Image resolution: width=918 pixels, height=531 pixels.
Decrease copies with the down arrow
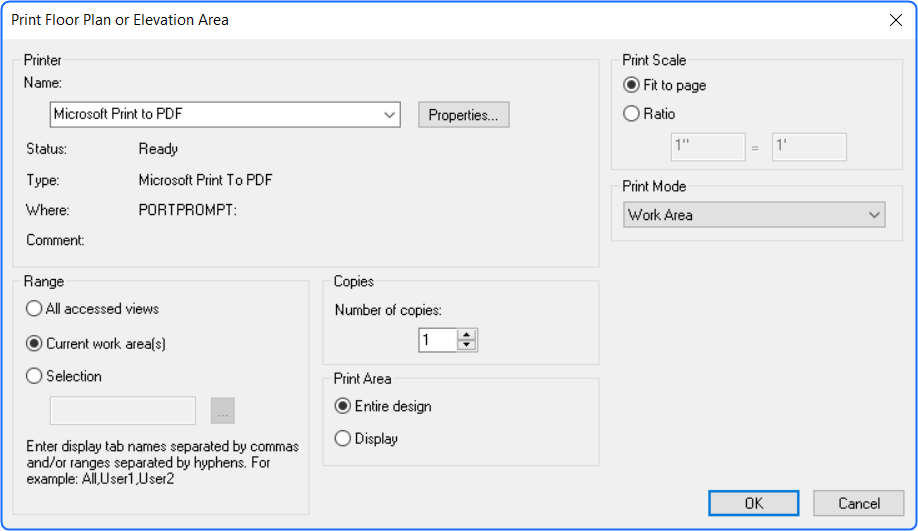click(x=467, y=346)
